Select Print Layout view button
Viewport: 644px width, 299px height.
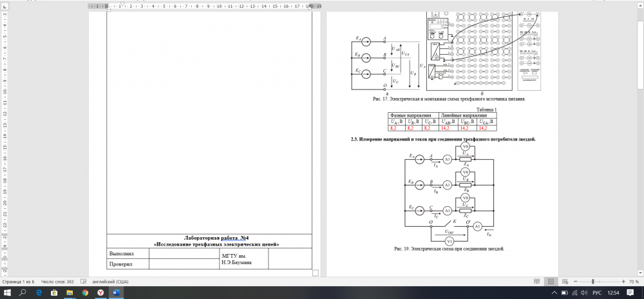tap(553, 282)
